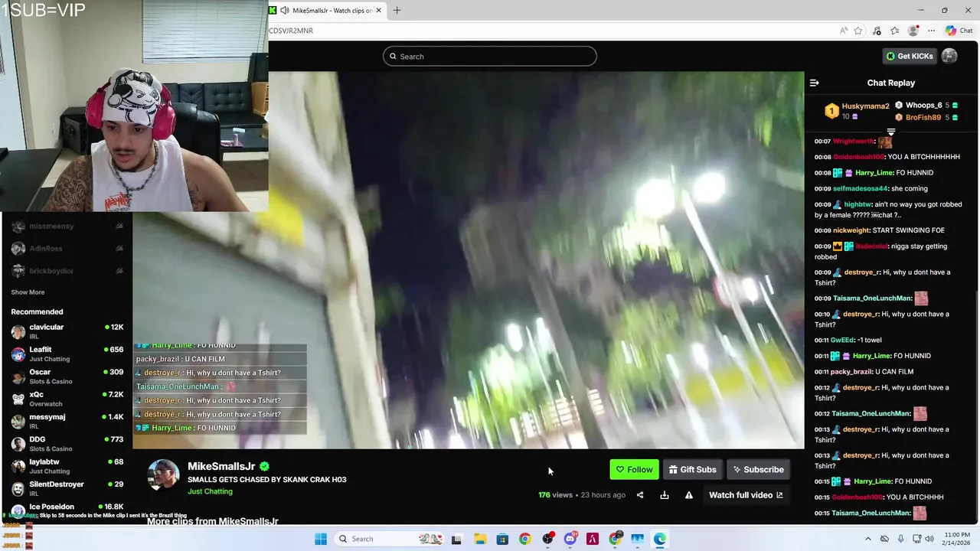
Task: Follow MikeSmallsJr with the green Follow button
Action: (x=634, y=469)
